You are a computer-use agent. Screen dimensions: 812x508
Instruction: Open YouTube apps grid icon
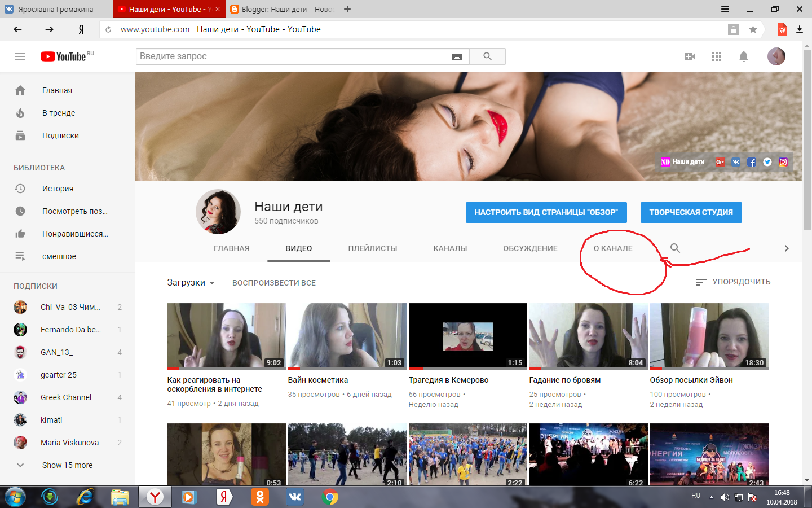(x=717, y=56)
